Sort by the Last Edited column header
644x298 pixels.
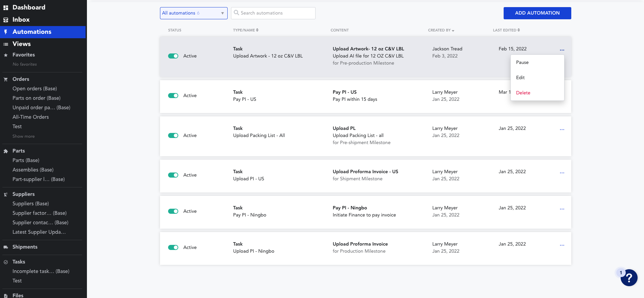[x=506, y=30]
